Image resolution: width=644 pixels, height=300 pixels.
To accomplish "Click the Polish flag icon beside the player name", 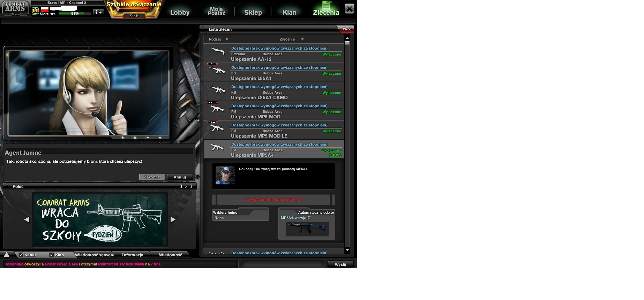I will pyautogui.click(x=45, y=9).
